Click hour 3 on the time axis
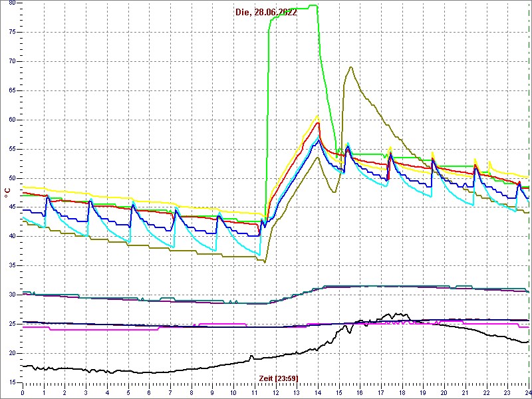 86,392
